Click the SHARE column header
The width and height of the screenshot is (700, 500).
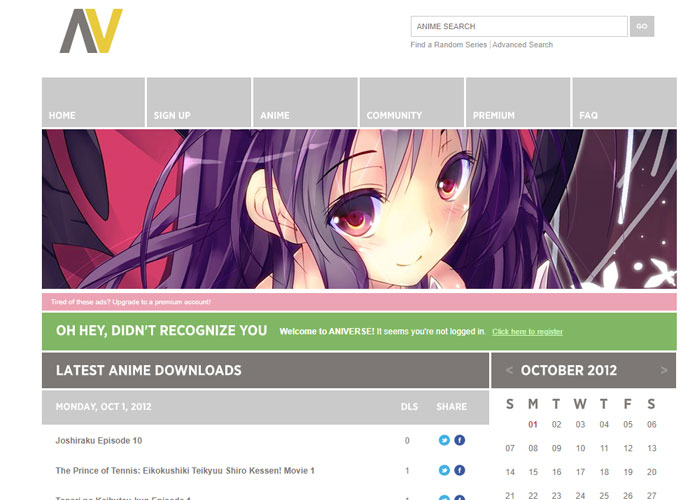[451, 407]
